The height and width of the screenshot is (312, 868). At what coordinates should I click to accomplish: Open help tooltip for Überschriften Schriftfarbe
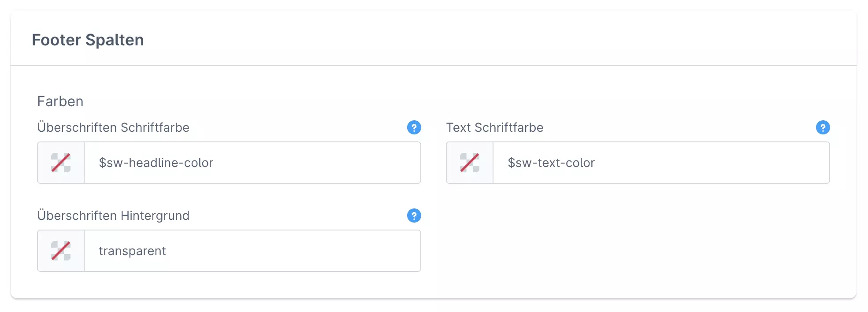click(x=414, y=127)
